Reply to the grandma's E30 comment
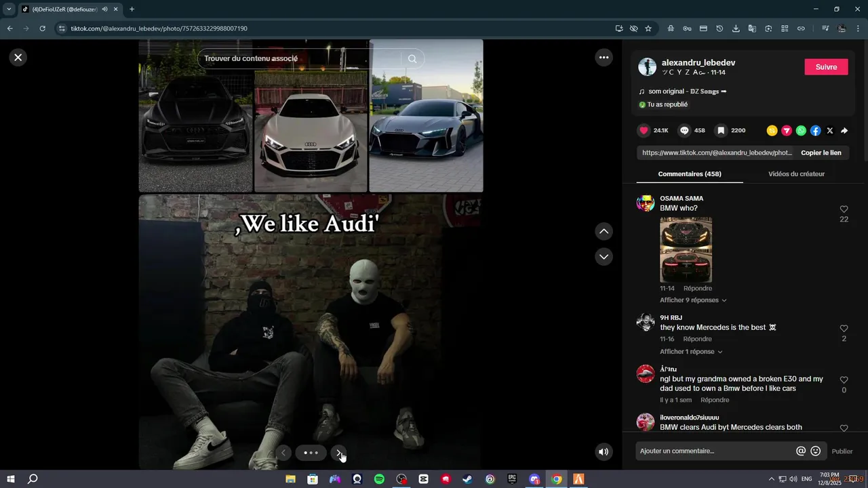This screenshot has height=488, width=868. (715, 400)
